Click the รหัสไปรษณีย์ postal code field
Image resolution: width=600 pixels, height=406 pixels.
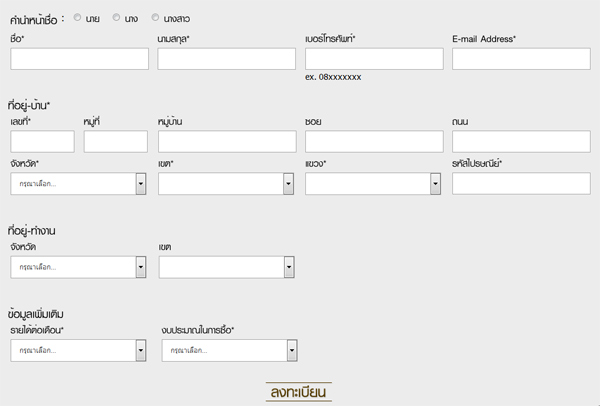(520, 184)
